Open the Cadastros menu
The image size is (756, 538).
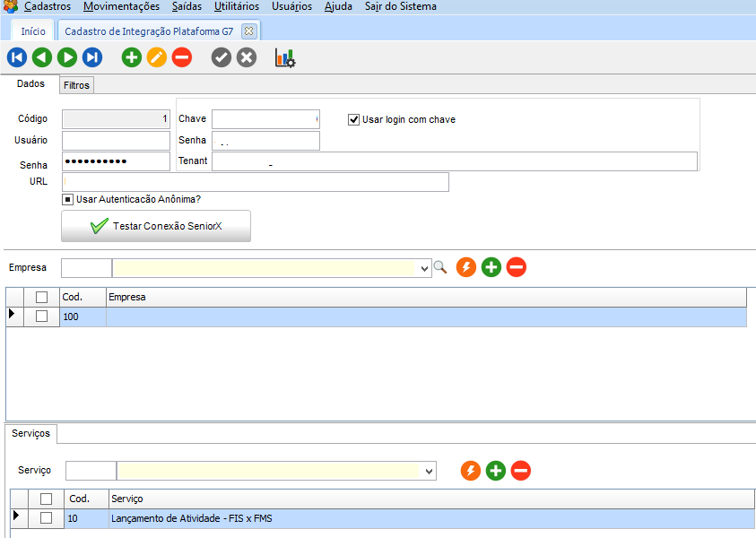pos(48,6)
